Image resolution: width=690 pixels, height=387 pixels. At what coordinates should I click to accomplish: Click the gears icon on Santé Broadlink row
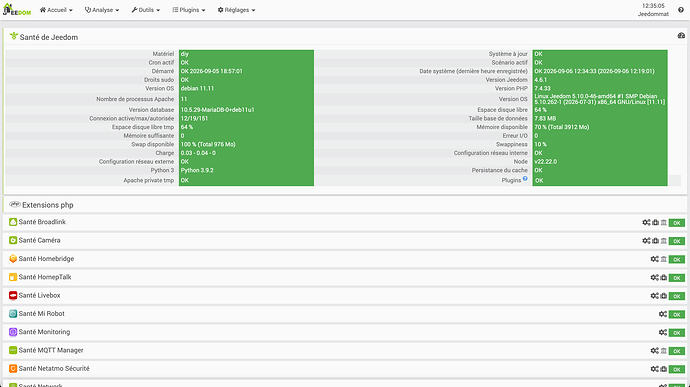tap(646, 222)
